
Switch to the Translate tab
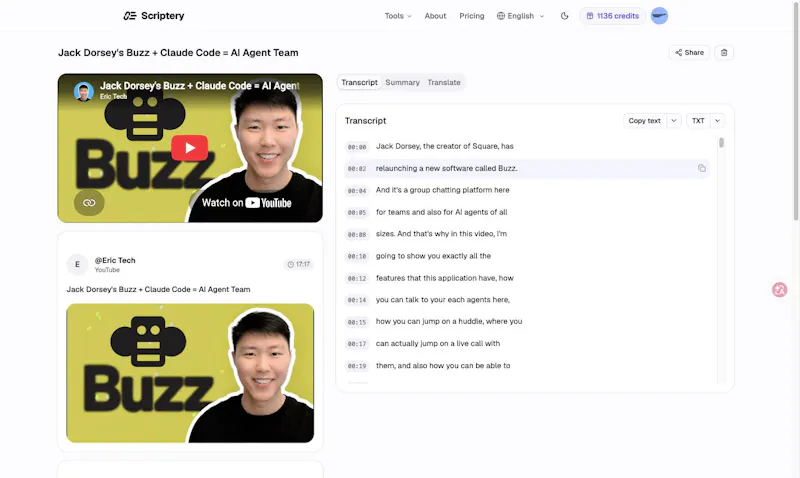pyautogui.click(x=444, y=82)
